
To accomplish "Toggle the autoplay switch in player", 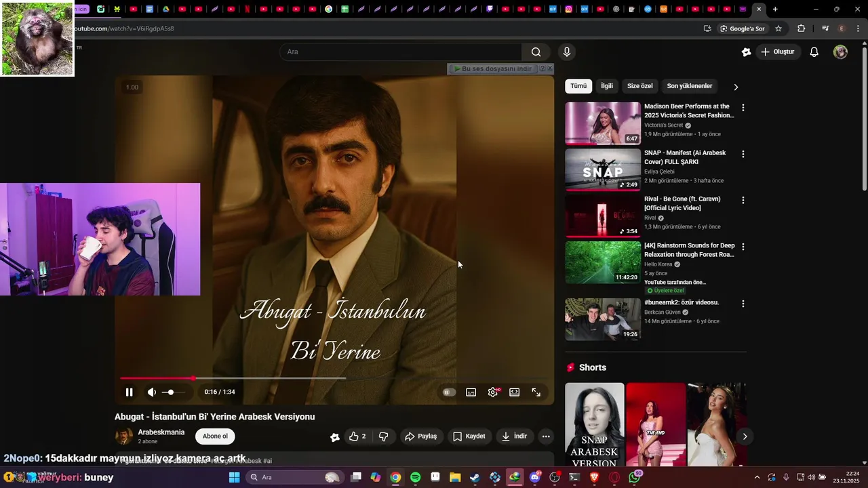I will click(449, 392).
